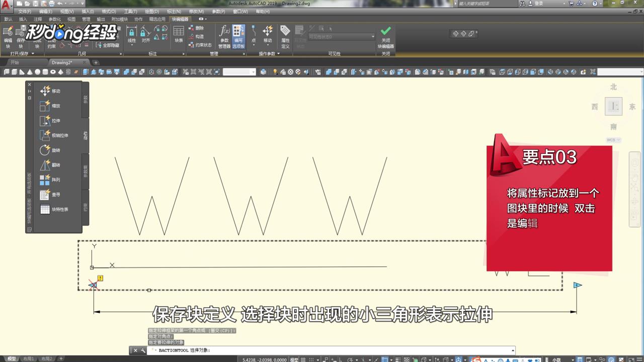
Task: Select the 移动 action in authoring palette
Action: [x=50, y=91]
